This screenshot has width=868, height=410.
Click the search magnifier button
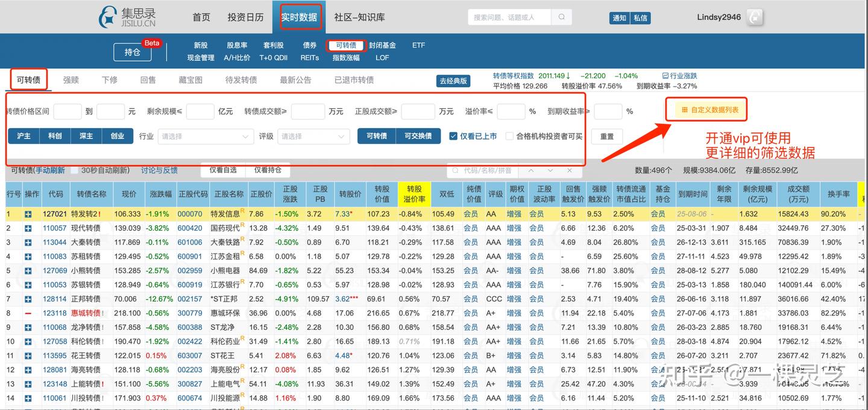[x=561, y=17]
